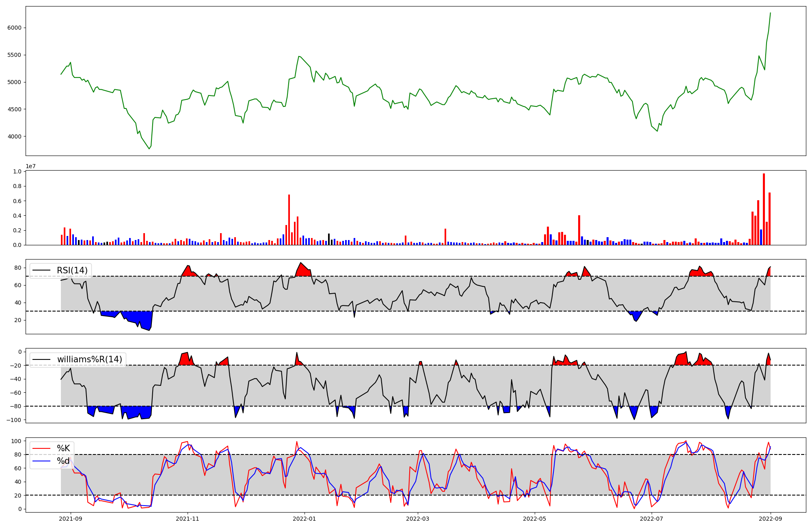Click the %d legend entry
The image size is (812, 528).
pos(63,461)
